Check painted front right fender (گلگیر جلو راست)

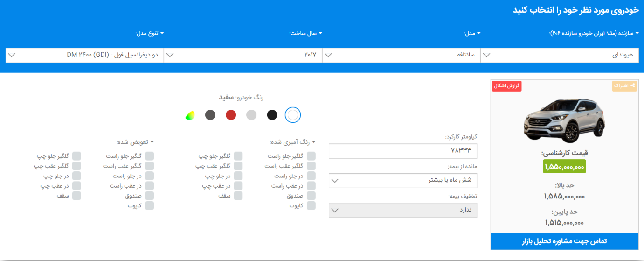click(311, 156)
